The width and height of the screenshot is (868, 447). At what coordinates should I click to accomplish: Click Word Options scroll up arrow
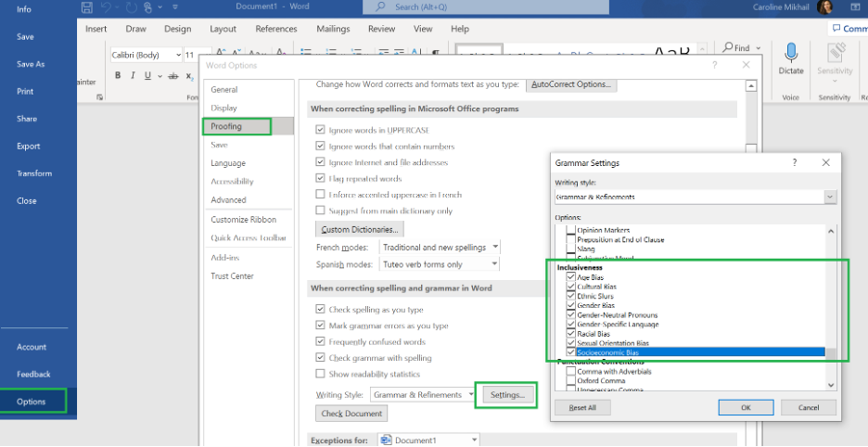[x=750, y=86]
